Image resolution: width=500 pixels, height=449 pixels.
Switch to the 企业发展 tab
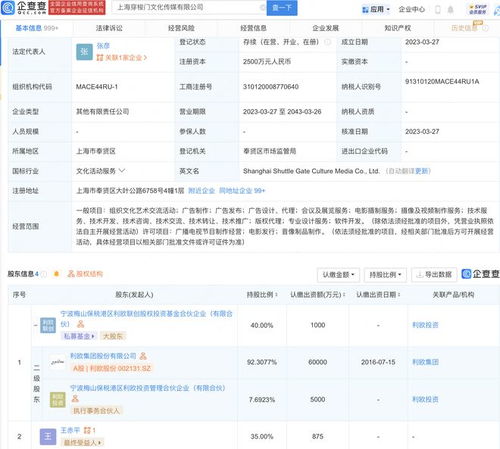tap(325, 28)
